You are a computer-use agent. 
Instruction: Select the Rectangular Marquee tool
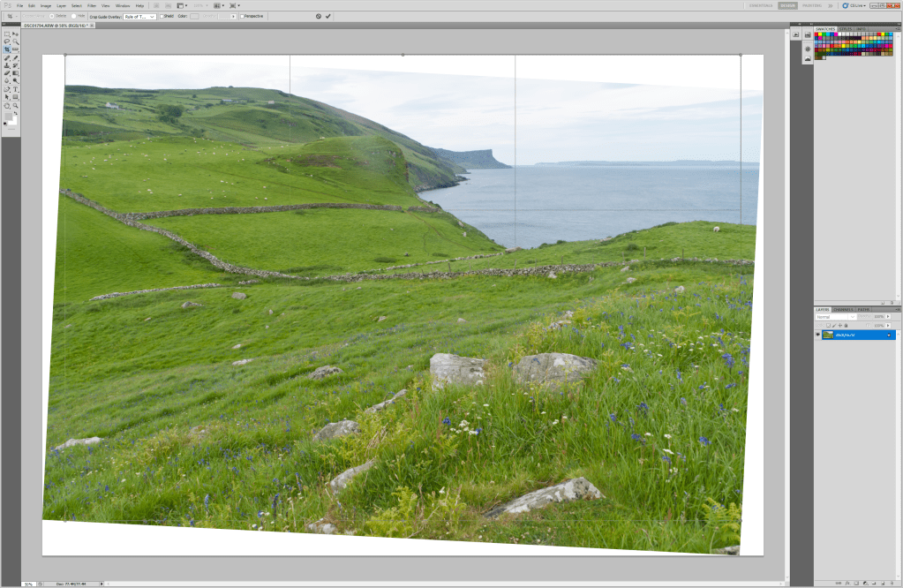click(7, 34)
